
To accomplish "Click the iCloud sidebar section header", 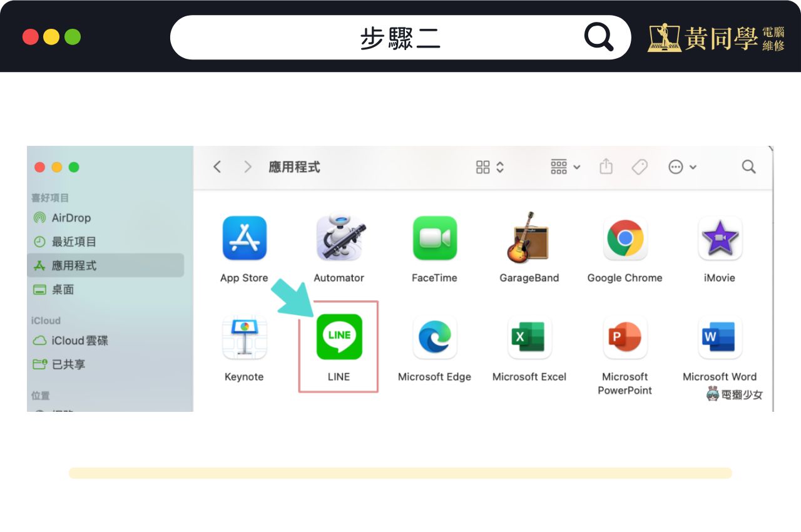I will (46, 320).
